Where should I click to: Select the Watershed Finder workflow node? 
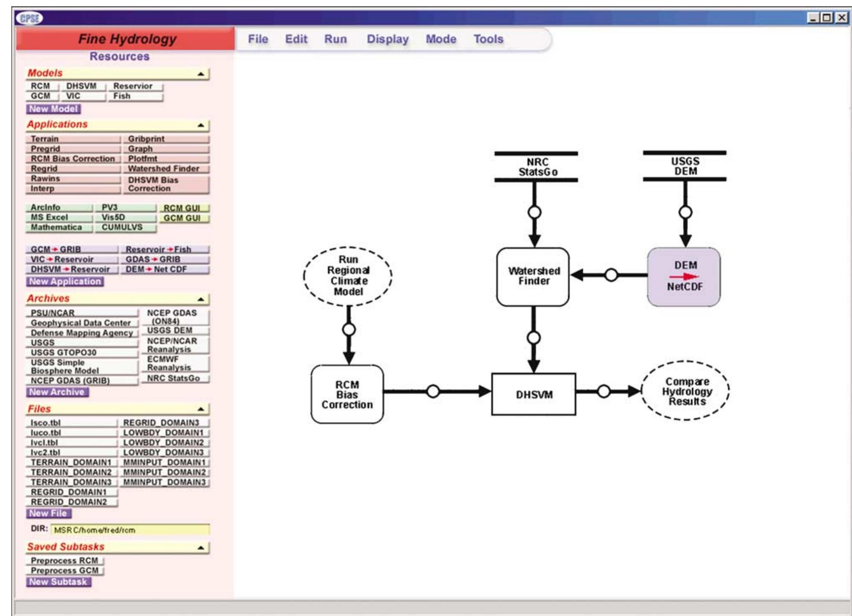coord(533,277)
